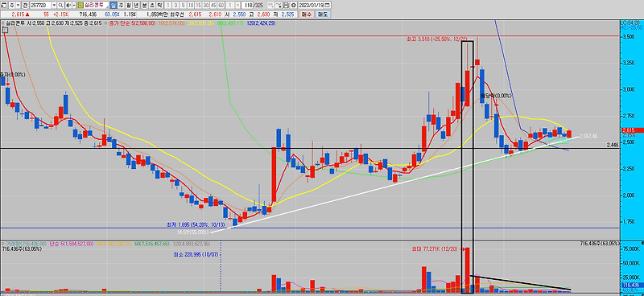The image size is (644, 296).
Task: Choose the 30 interval button
Action: click(x=206, y=5)
